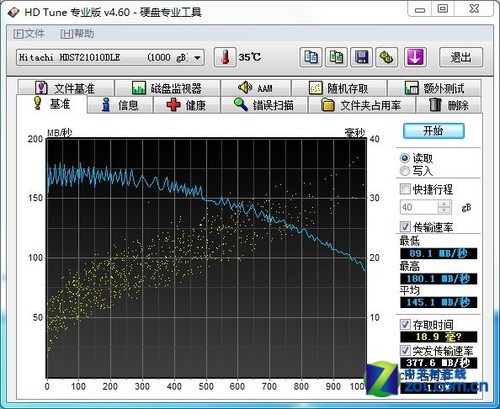Open the [F]文件 menu
Image resolution: width=500 pixels, height=409 pixels.
click(29, 34)
